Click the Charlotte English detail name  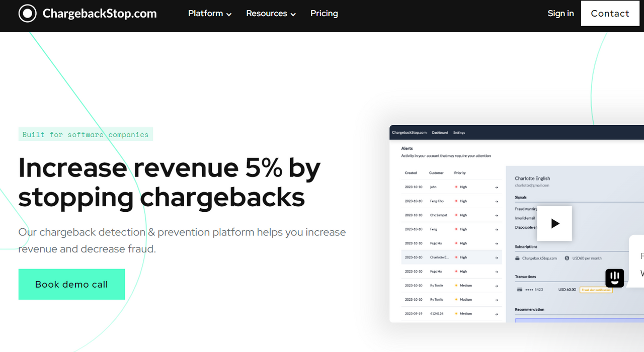532,178
